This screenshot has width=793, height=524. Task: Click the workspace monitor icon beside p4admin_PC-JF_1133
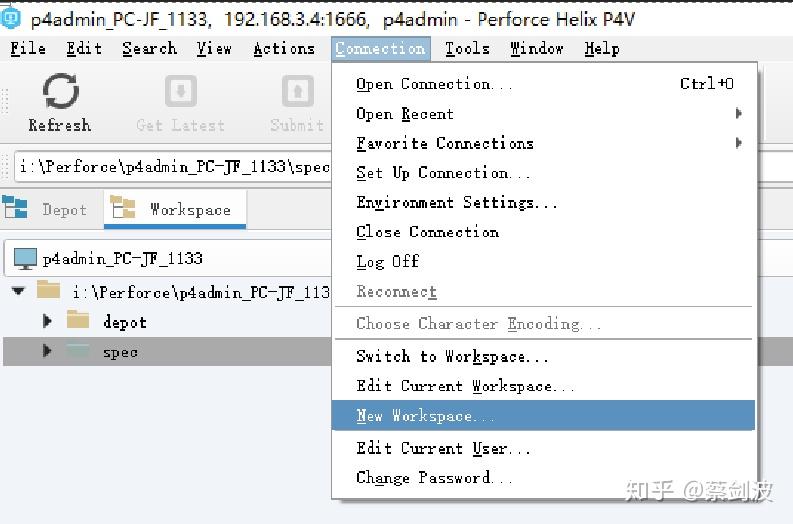[x=26, y=258]
